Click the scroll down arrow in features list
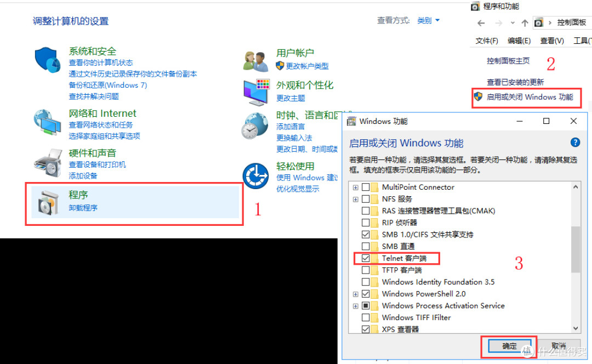This screenshot has width=592, height=364. [x=576, y=328]
